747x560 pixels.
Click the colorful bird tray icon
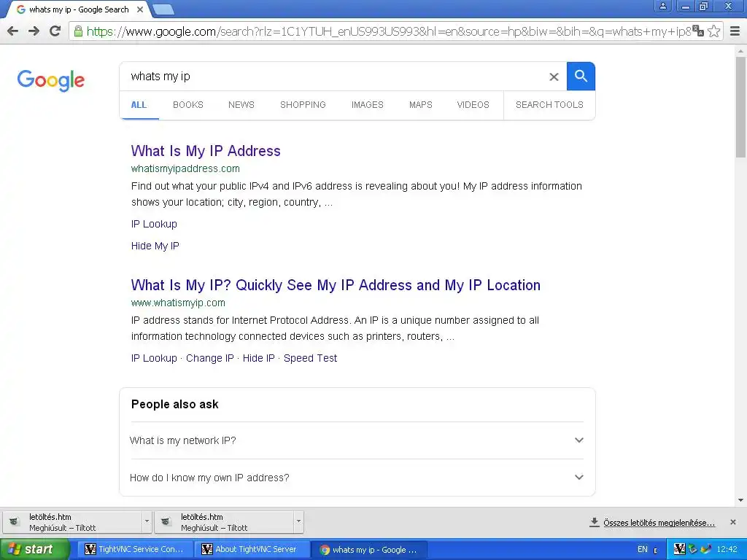706,549
